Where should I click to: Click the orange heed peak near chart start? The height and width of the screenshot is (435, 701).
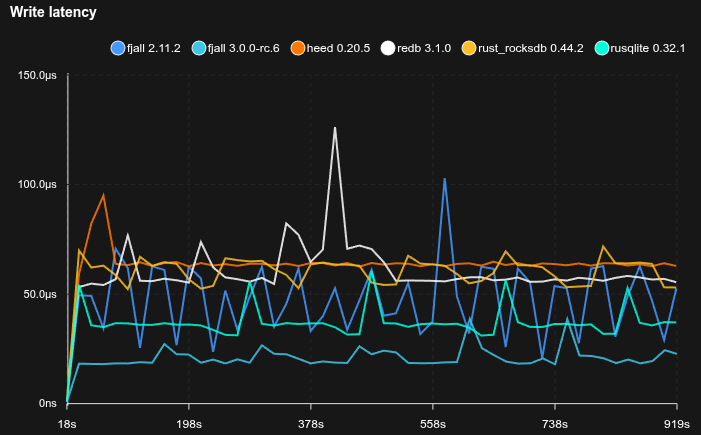pyautogui.click(x=103, y=195)
